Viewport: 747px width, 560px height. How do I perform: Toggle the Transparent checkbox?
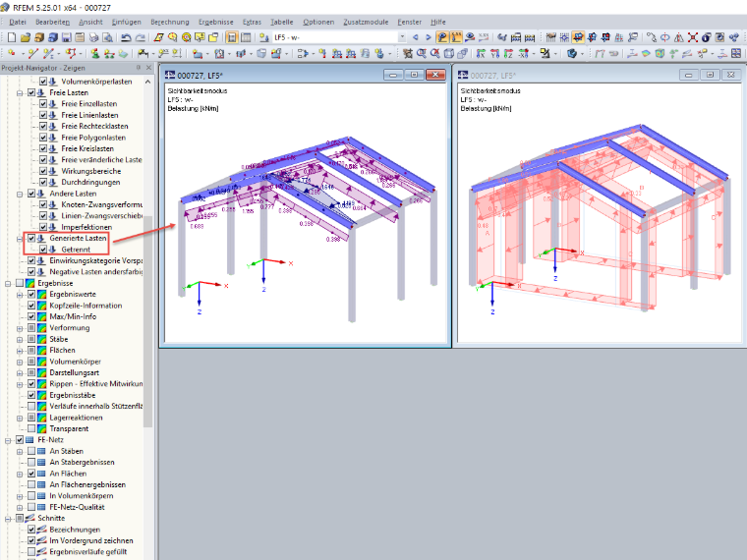tap(31, 428)
